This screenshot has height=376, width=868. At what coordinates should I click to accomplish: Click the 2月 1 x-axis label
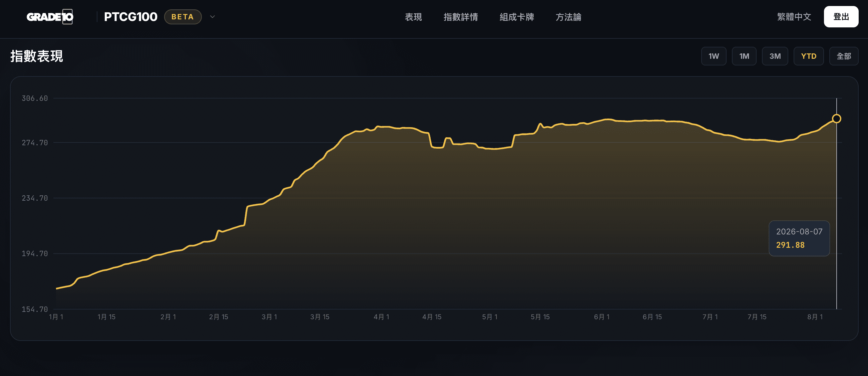[168, 317]
